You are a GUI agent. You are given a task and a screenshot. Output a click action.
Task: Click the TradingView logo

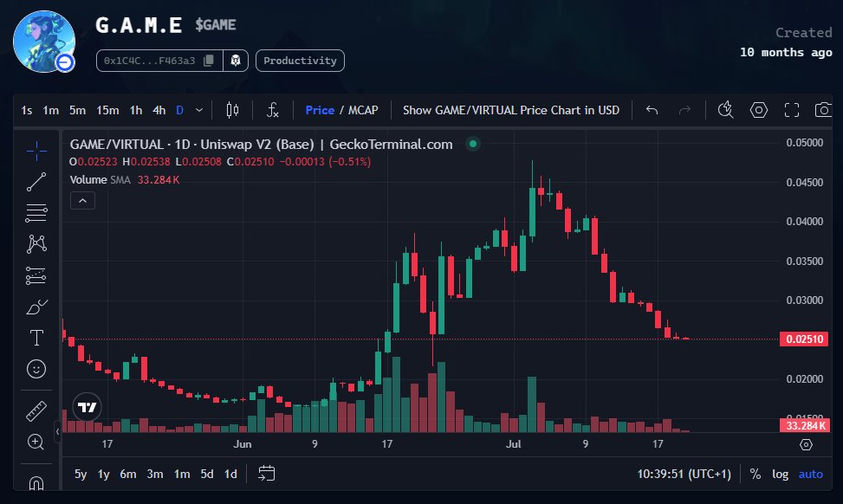pos(88,407)
